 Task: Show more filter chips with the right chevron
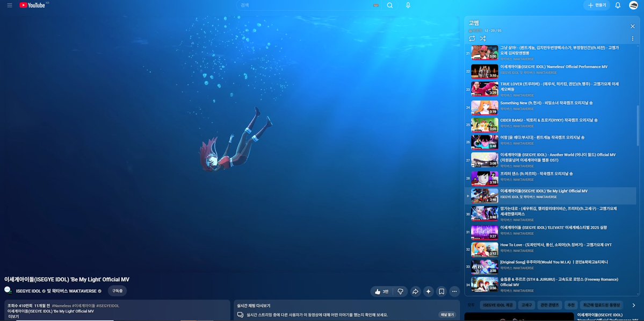(633, 305)
